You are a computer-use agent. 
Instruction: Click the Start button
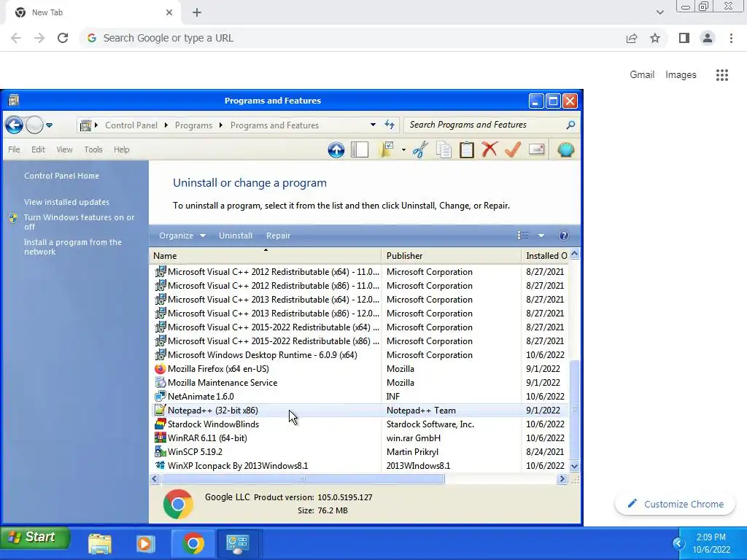tap(35, 537)
